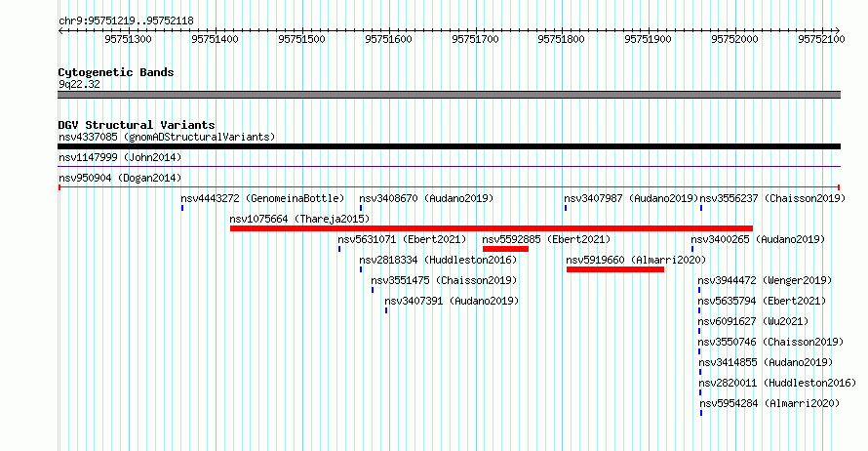The image size is (868, 451).
Task: Click the thin purple John2014 variant line
Action: pyautogui.click(x=449, y=166)
